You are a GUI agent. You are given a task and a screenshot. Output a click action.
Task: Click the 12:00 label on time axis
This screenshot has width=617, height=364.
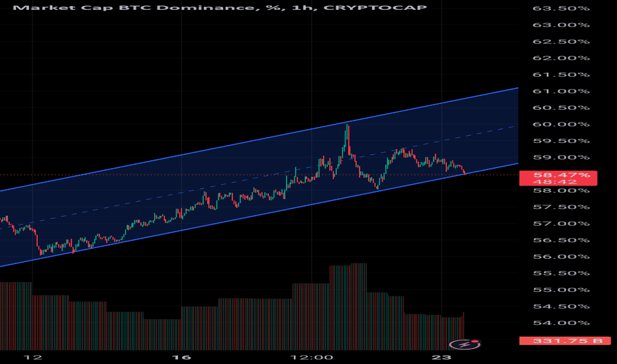[312, 357]
